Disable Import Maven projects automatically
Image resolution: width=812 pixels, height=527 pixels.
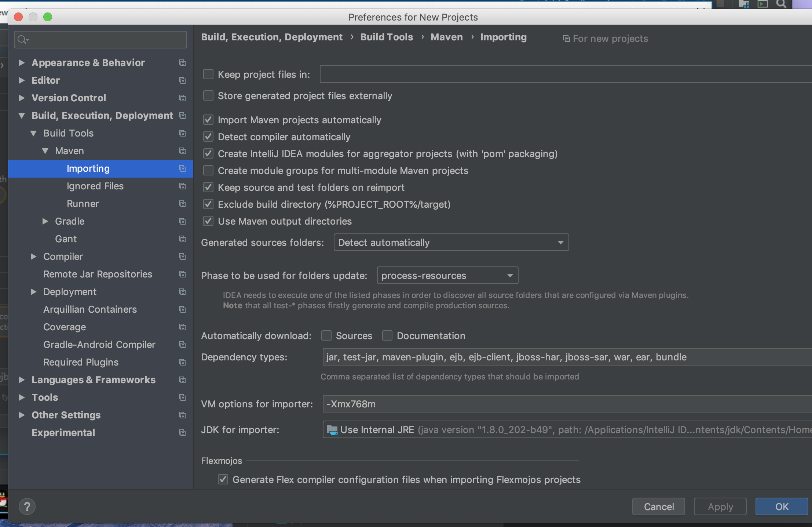(208, 120)
